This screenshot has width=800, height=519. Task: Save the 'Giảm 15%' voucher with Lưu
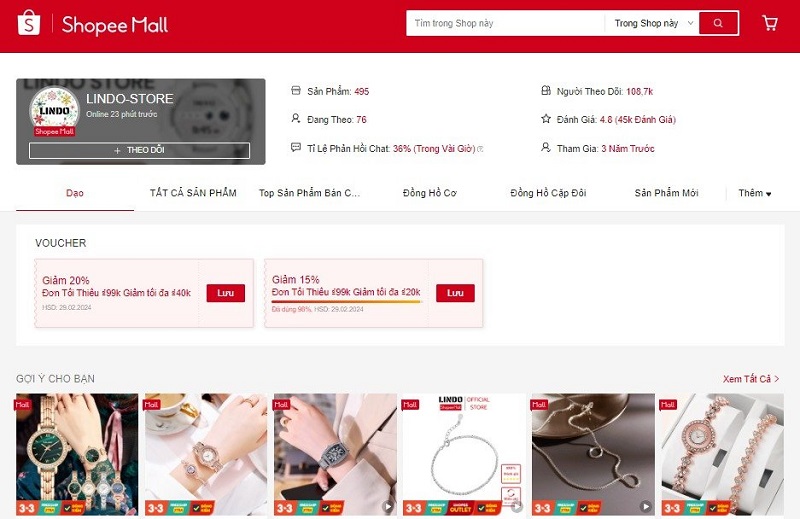coord(455,293)
